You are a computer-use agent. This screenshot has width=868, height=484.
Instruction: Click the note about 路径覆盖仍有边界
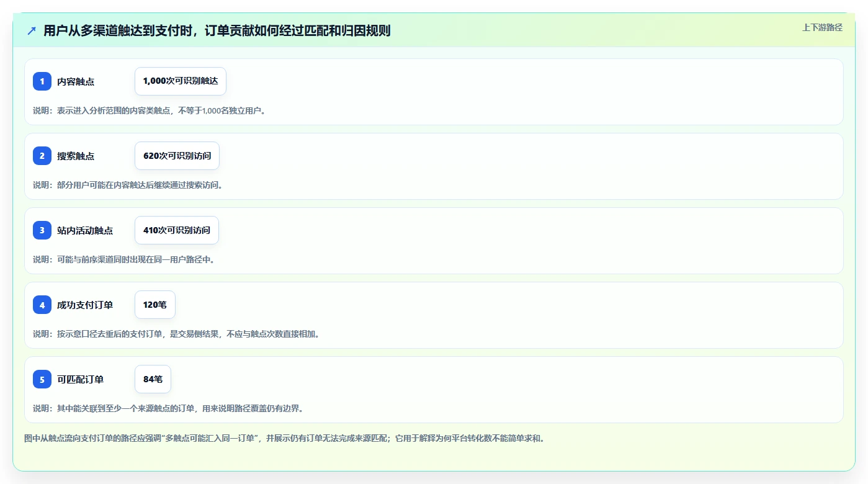[168, 408]
